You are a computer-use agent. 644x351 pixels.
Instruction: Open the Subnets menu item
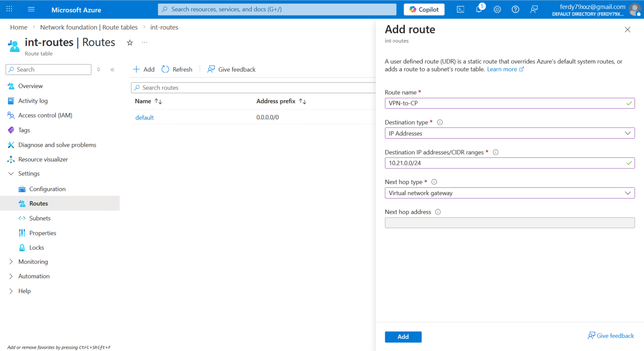40,218
